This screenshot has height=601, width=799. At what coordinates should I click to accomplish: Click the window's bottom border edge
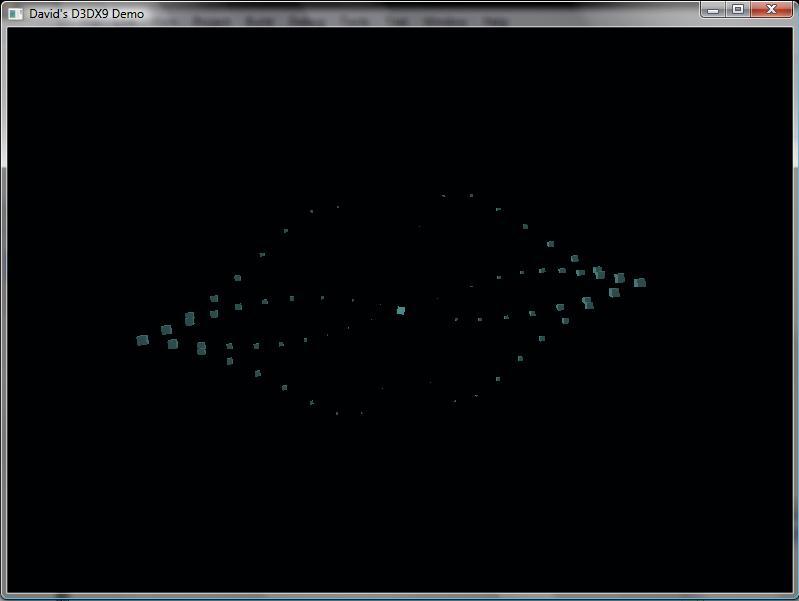[x=400, y=596]
